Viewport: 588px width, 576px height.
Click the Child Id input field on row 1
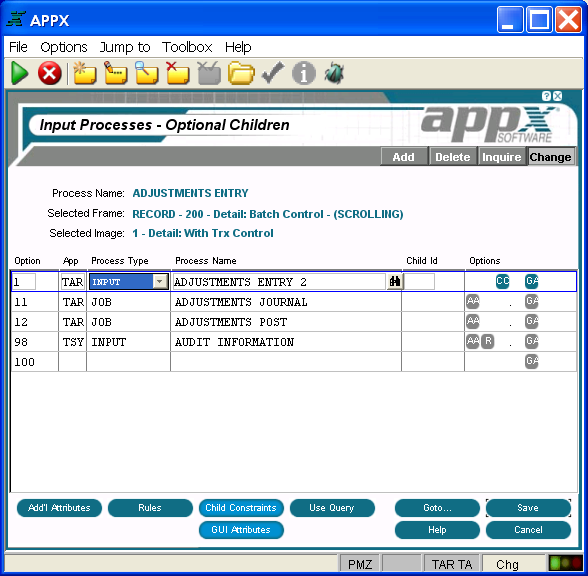420,281
